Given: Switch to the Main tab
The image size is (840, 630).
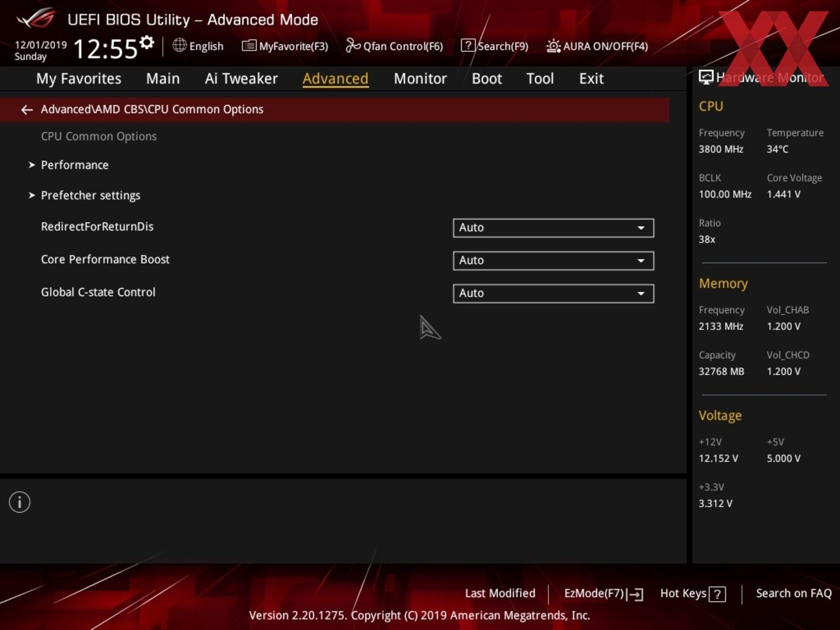Looking at the screenshot, I should (163, 78).
